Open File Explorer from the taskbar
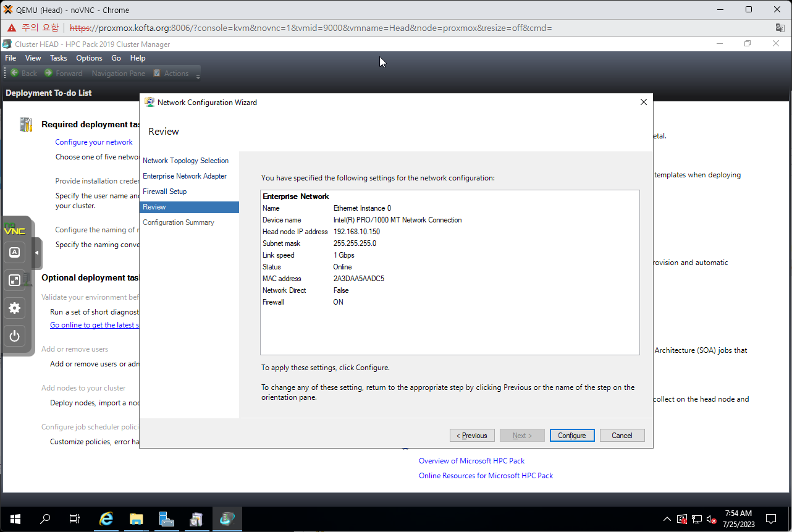Screen dimensions: 792x532 (x=136, y=519)
